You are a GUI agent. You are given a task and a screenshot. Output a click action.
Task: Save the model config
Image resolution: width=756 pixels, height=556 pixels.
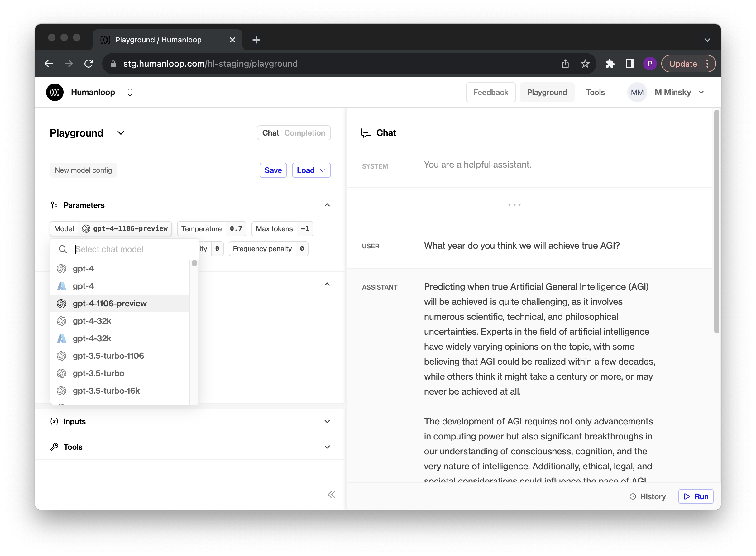(x=273, y=170)
